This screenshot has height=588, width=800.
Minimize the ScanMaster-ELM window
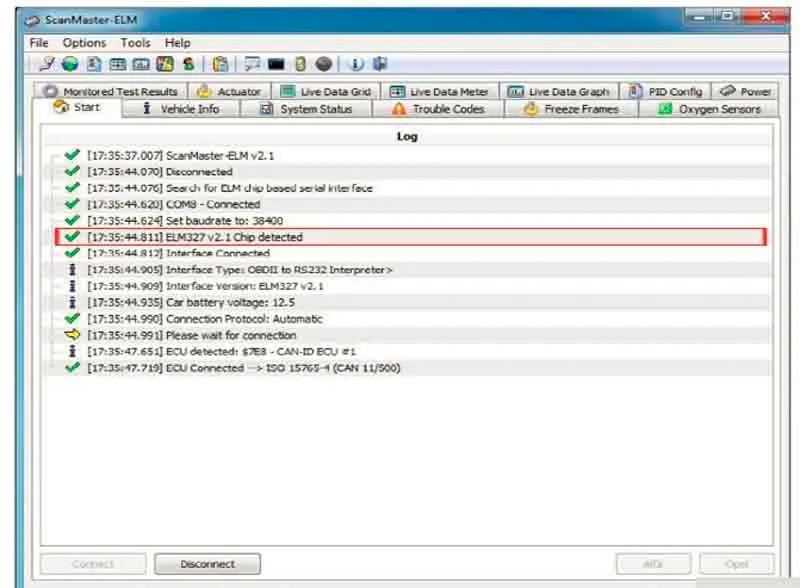tap(699, 17)
